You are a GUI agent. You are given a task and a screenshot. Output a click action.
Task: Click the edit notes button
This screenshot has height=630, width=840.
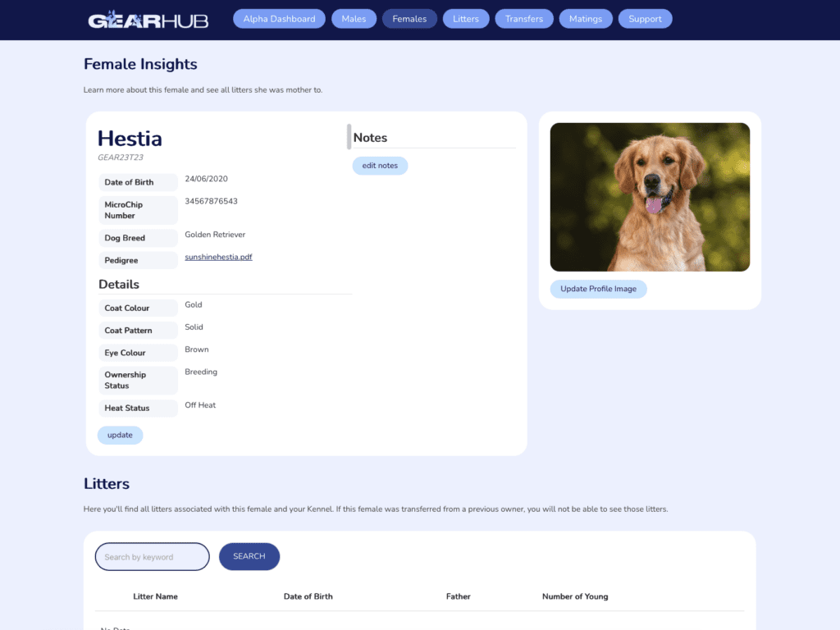point(380,166)
